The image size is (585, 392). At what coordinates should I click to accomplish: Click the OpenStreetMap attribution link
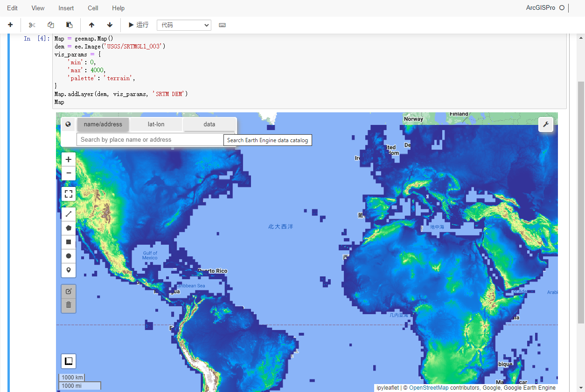coord(428,387)
